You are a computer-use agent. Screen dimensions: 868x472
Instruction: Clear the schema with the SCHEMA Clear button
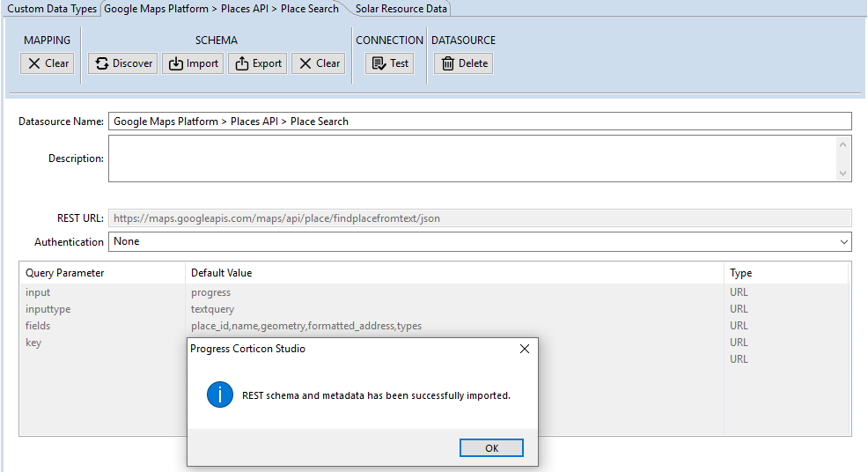click(x=319, y=63)
